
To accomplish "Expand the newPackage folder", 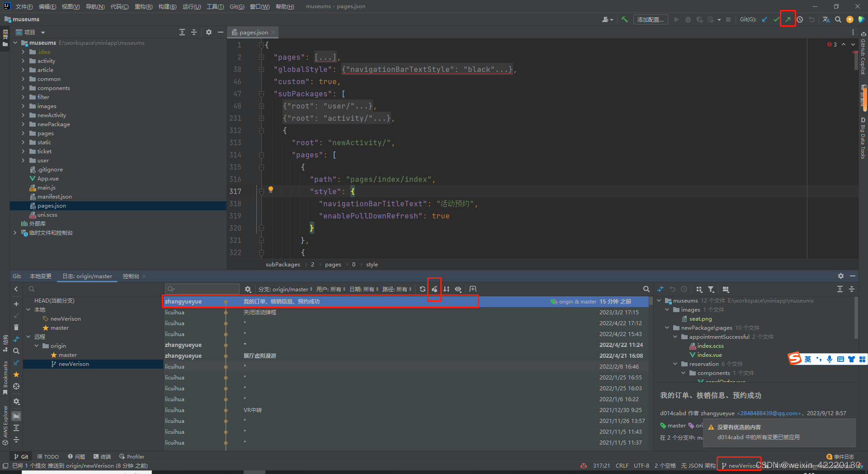I will [x=23, y=124].
